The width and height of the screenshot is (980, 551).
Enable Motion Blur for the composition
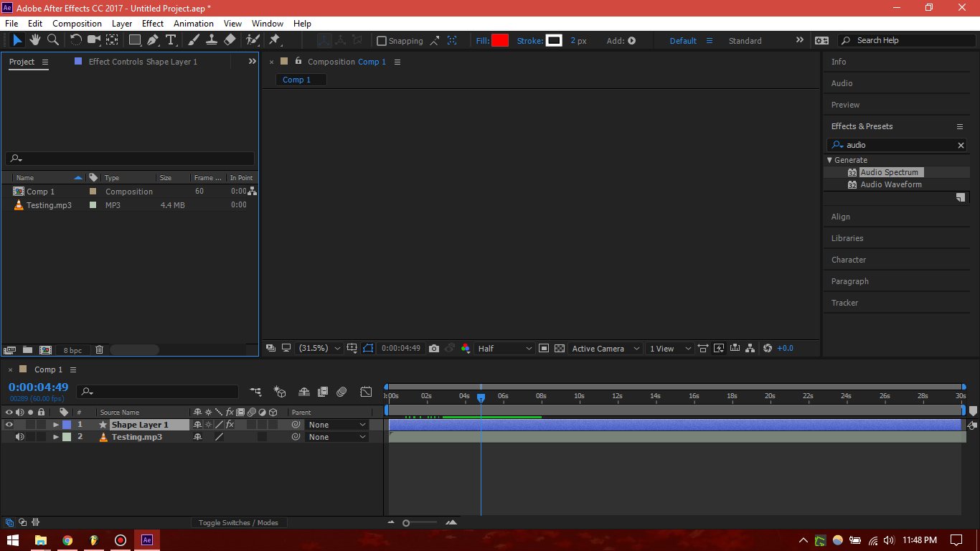pyautogui.click(x=341, y=392)
